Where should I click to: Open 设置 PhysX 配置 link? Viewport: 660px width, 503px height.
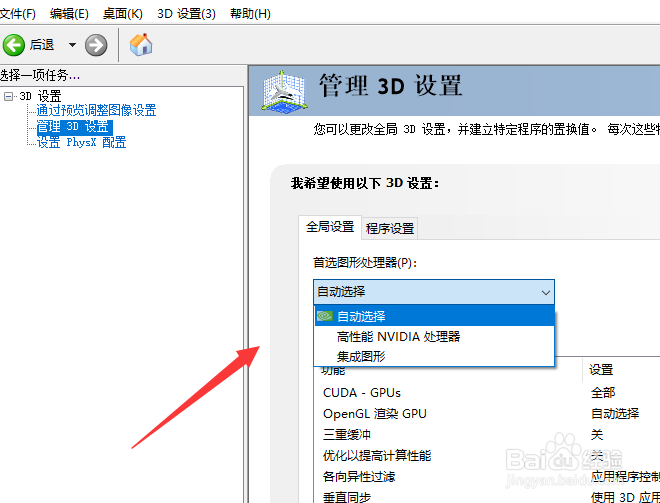point(82,142)
